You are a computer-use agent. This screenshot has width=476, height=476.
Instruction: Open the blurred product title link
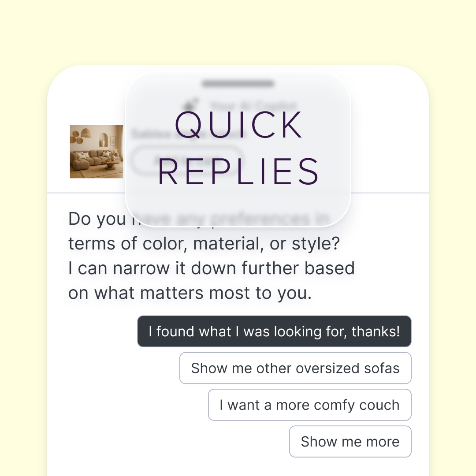(190, 134)
